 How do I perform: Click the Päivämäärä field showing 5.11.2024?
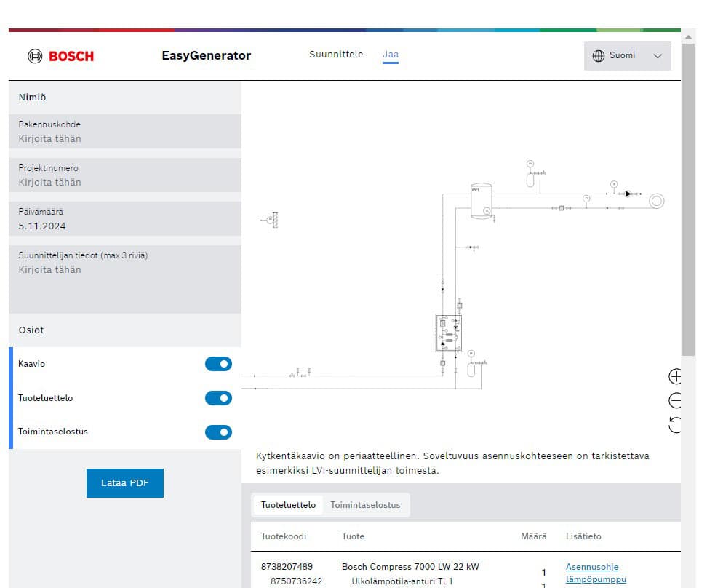[x=125, y=219]
